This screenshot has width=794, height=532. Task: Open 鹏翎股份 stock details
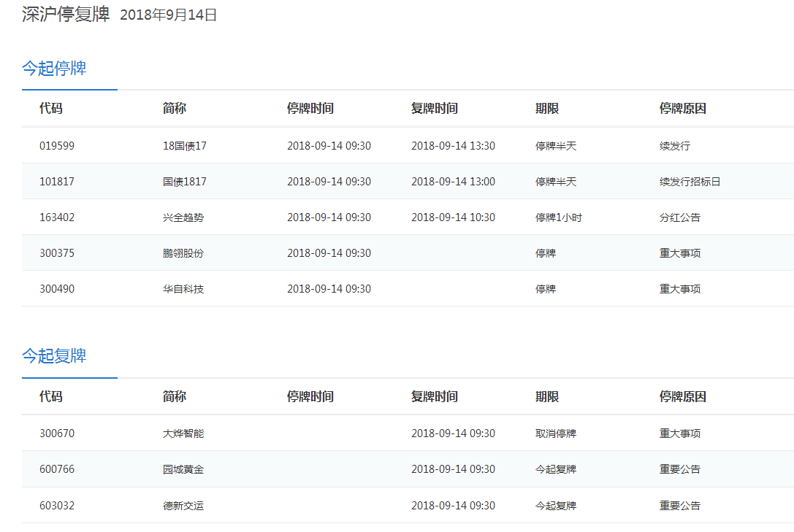pos(183,253)
